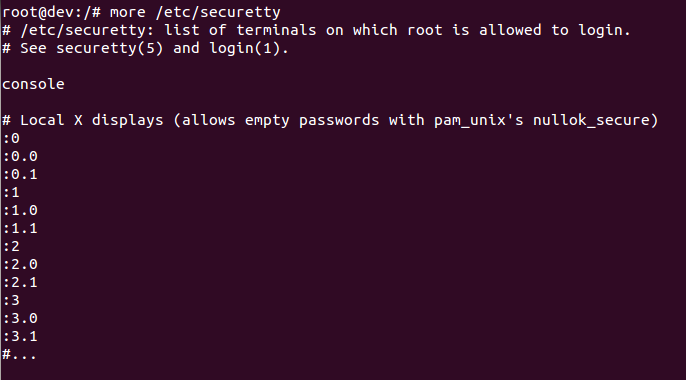Click the word "console" in the output
The width and height of the screenshot is (686, 380).
pyautogui.click(x=33, y=84)
